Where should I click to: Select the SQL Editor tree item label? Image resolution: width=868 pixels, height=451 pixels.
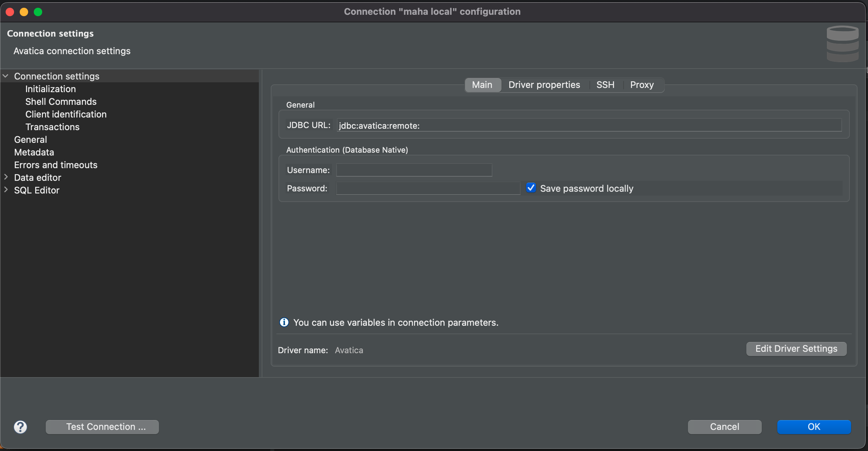pos(37,190)
